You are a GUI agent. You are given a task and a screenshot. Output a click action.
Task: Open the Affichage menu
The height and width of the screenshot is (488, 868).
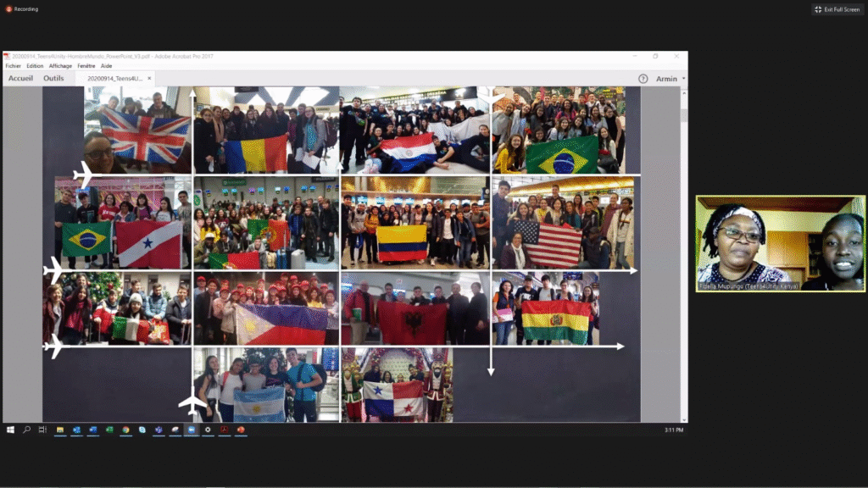(x=59, y=65)
